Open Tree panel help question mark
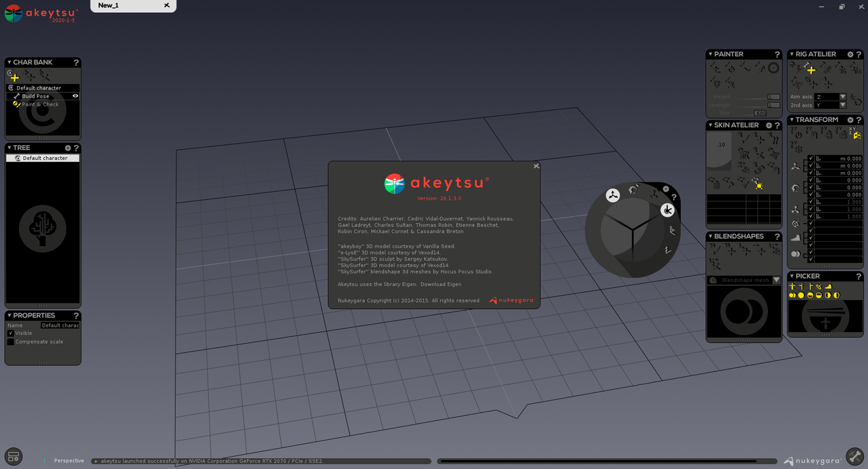Screen dimensions: 868x469 pos(76,148)
